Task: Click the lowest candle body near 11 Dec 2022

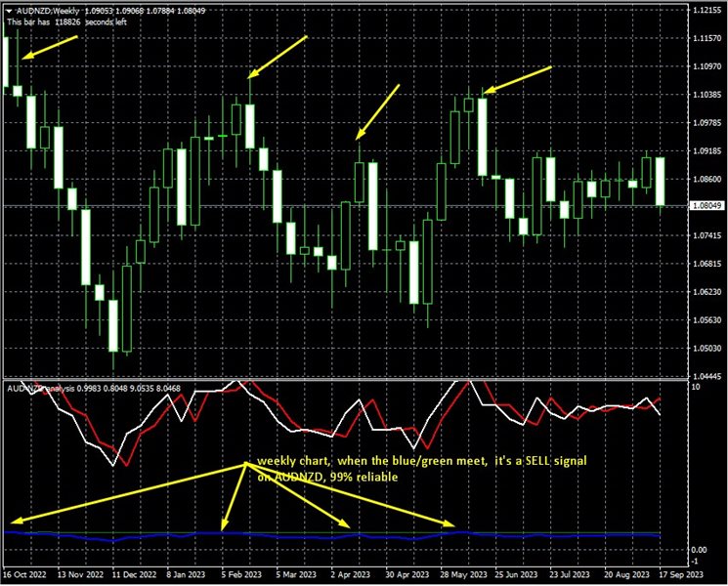Action: coord(113,325)
